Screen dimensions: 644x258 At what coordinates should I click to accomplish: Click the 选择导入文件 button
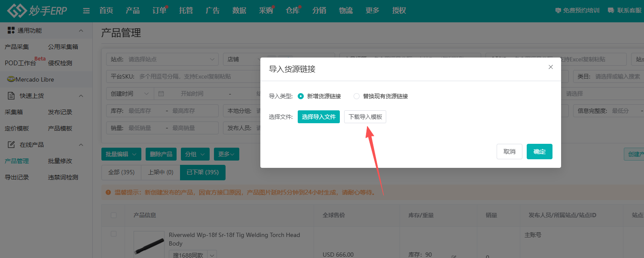[318, 117]
